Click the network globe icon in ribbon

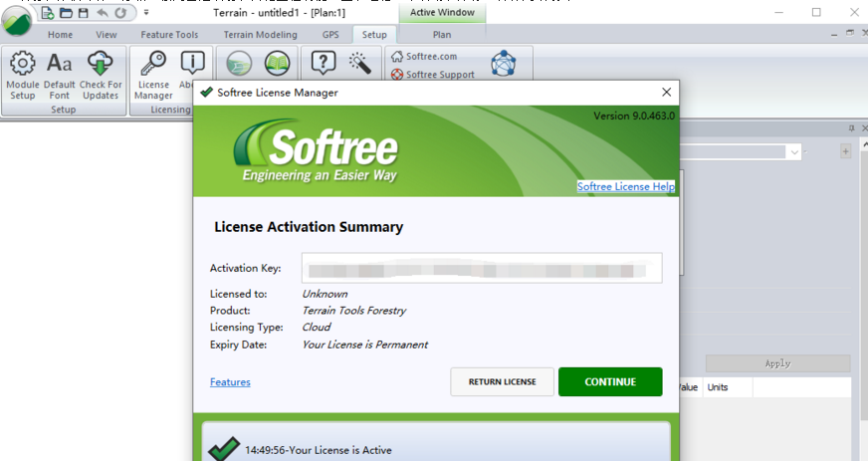click(504, 63)
